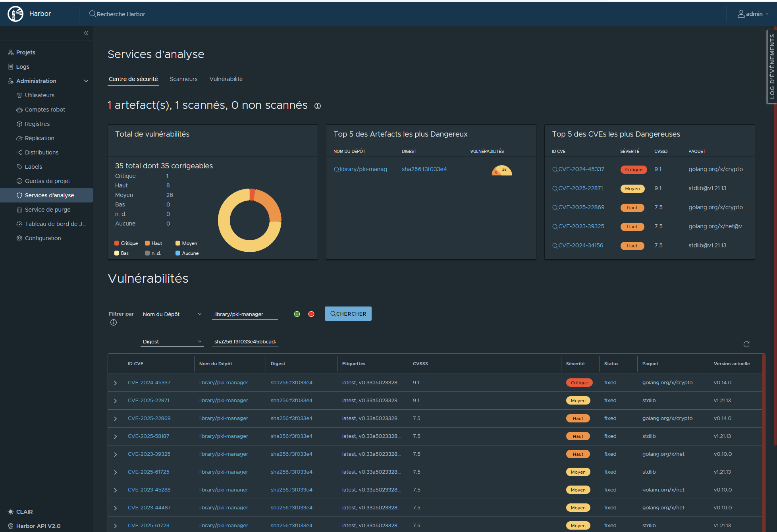This screenshot has width=777, height=532.
Task: Click green plus add-filter icon
Action: click(x=297, y=314)
